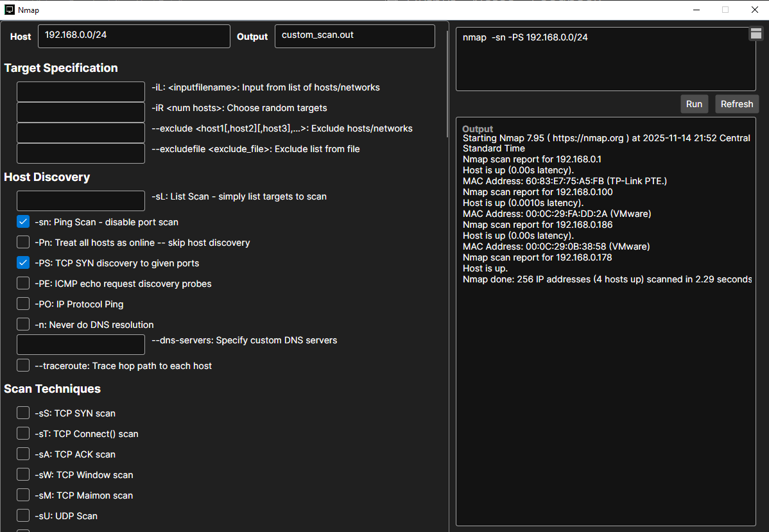Click the left panel vertical scrollbar
The height and width of the screenshot is (532, 769).
[x=447, y=83]
